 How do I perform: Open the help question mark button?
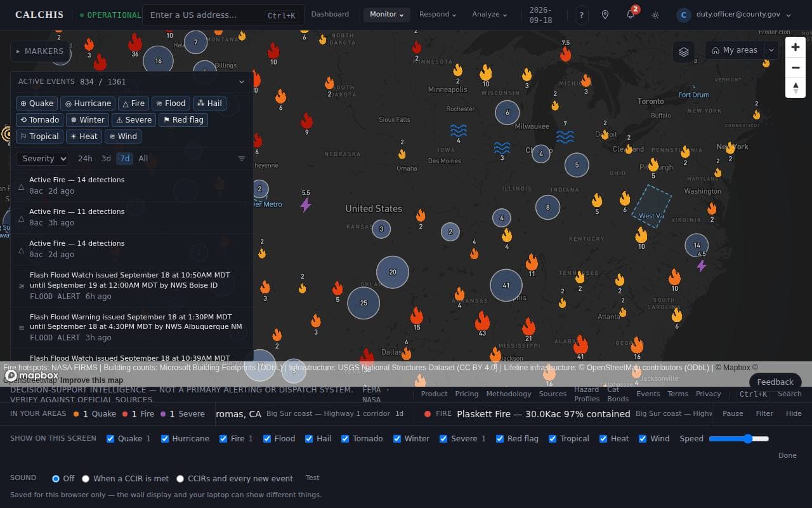click(581, 15)
